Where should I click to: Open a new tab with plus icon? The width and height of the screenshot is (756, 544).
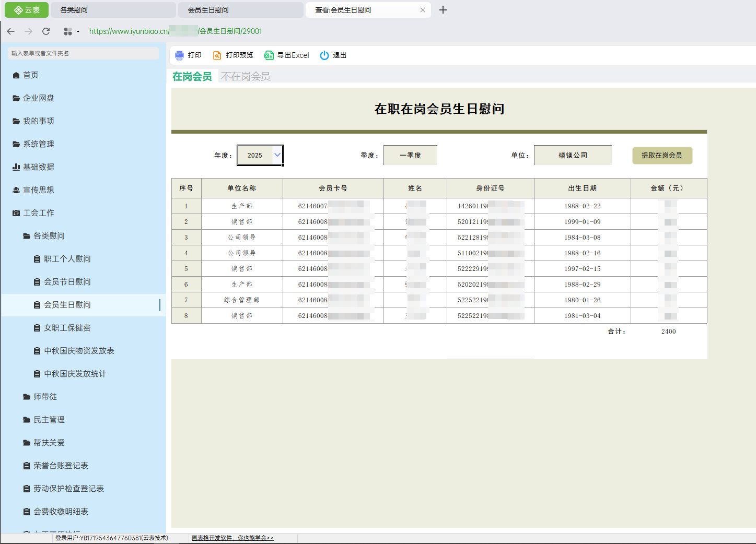click(443, 10)
